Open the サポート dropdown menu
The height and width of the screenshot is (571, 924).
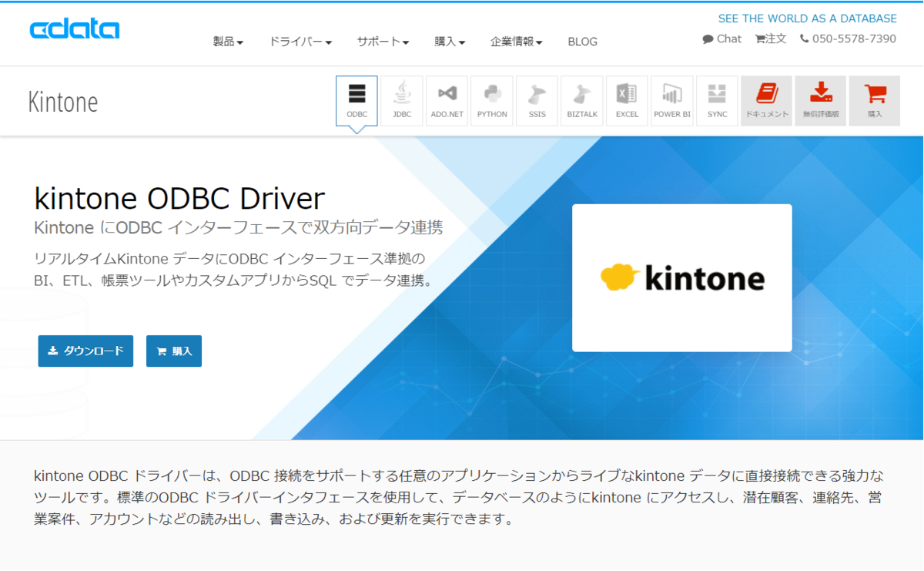tap(383, 42)
